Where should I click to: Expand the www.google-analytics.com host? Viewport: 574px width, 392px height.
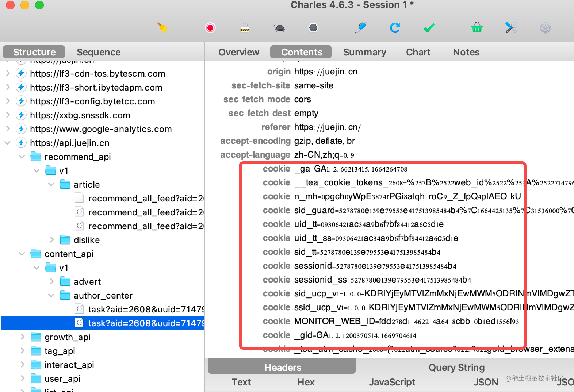pos(8,129)
